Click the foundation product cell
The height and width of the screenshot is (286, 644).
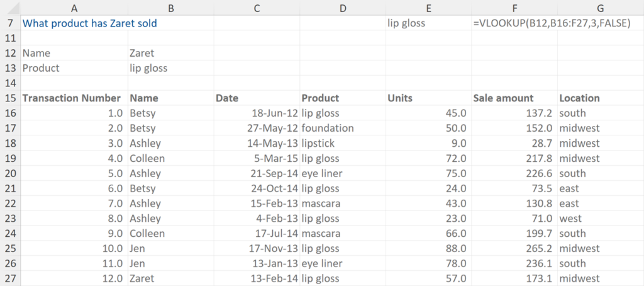(328, 129)
